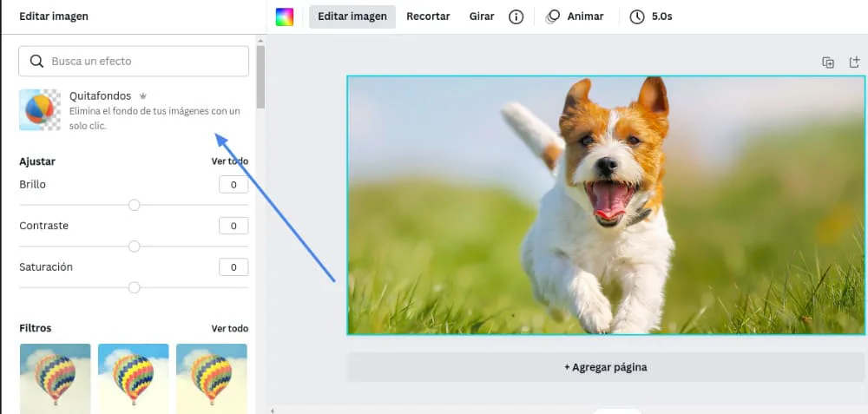Click the Ajustar section heading

click(37, 161)
